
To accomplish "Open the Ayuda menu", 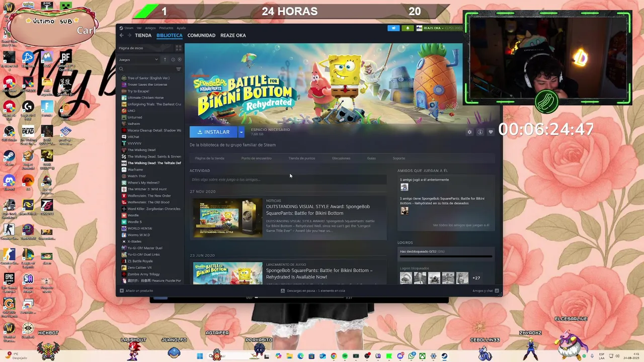I will (x=181, y=28).
